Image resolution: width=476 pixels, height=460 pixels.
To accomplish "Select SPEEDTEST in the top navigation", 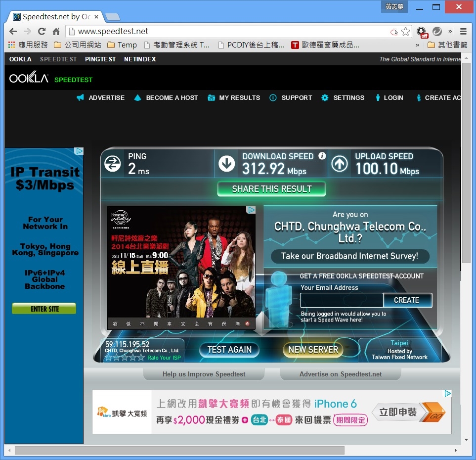I will pos(58,59).
